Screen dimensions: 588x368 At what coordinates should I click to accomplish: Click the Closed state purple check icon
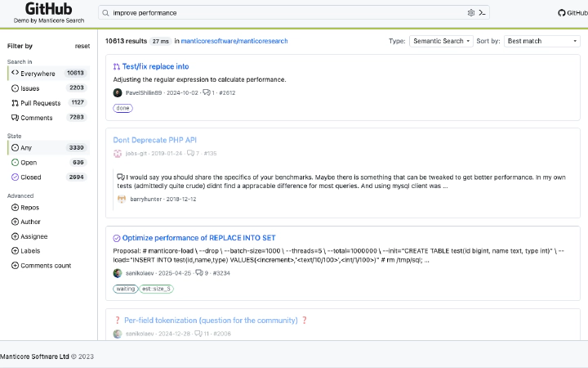[x=15, y=177]
